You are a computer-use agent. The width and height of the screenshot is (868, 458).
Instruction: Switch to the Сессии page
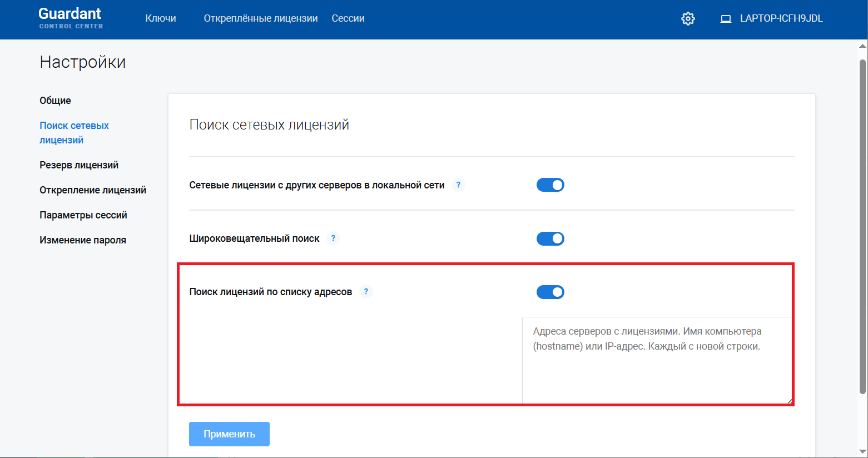(348, 18)
